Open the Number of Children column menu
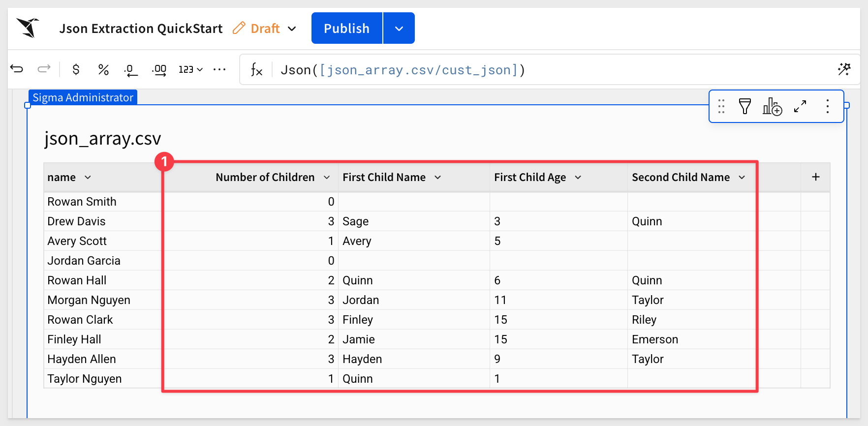The width and height of the screenshot is (868, 426). (x=327, y=177)
